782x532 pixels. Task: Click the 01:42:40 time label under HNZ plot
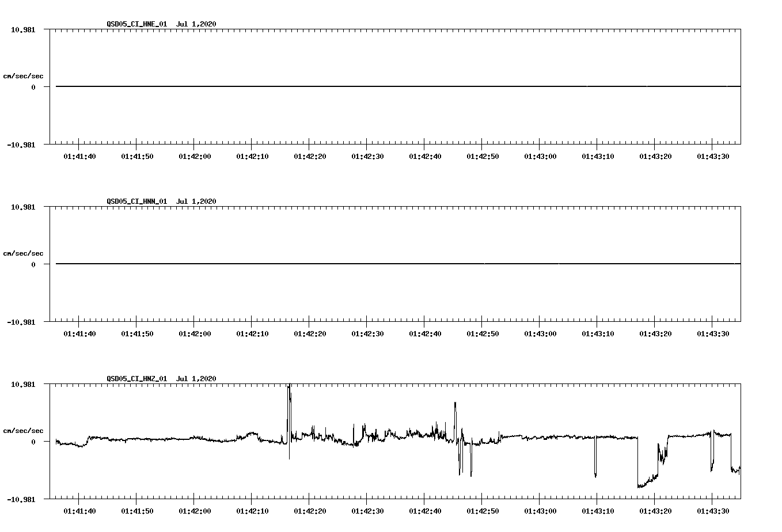point(425,511)
